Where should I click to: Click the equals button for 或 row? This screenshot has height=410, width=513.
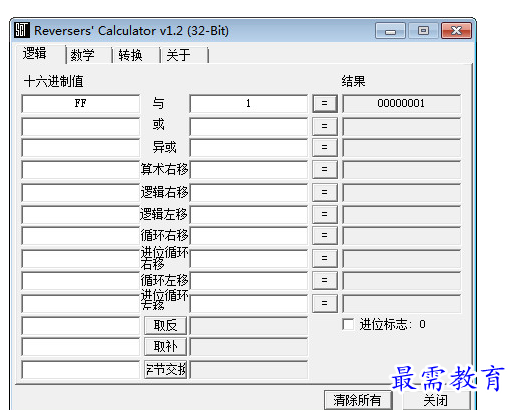(325, 126)
